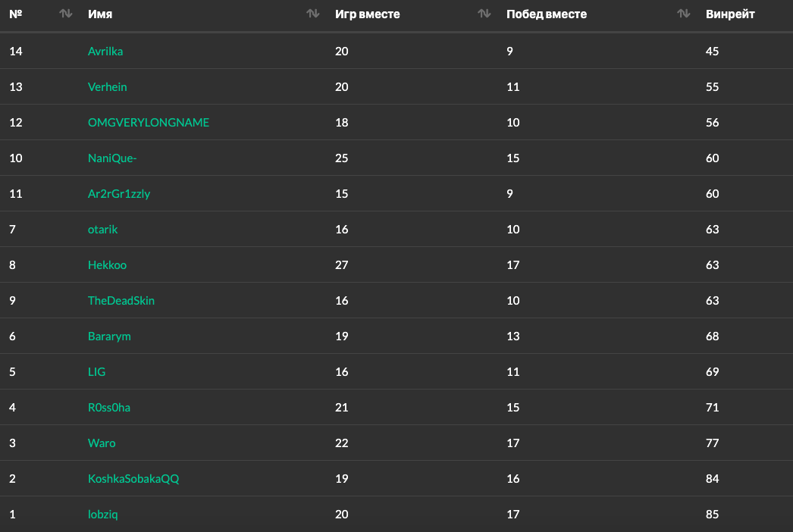Click the lobziq player link
The width and height of the screenshot is (793, 532).
point(103,515)
